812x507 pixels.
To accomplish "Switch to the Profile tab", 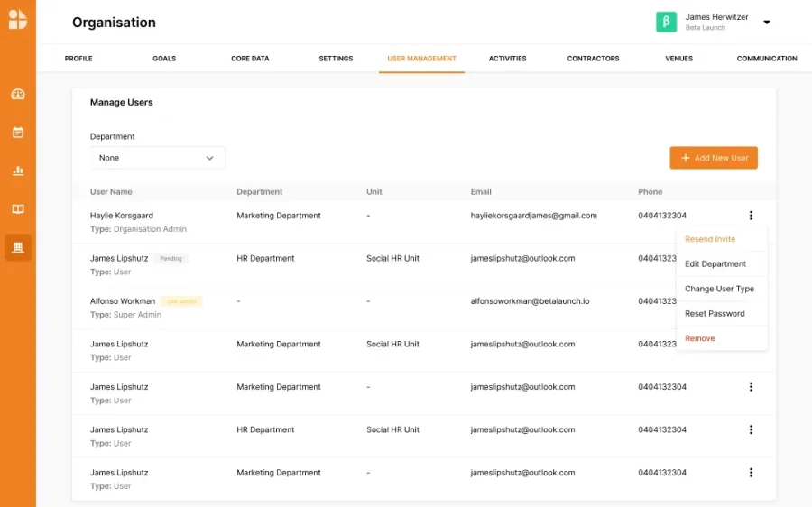I will click(78, 59).
